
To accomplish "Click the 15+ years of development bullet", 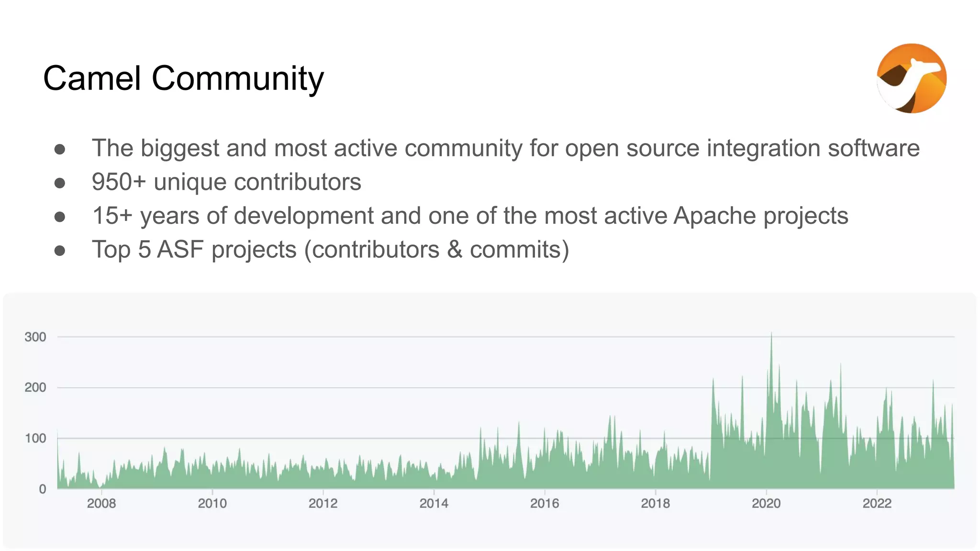I will pos(470,216).
